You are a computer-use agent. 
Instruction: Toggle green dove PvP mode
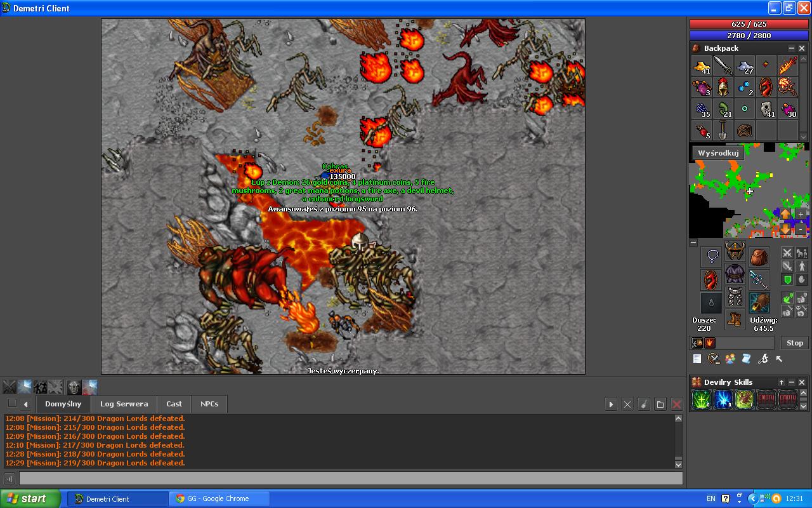tap(787, 297)
